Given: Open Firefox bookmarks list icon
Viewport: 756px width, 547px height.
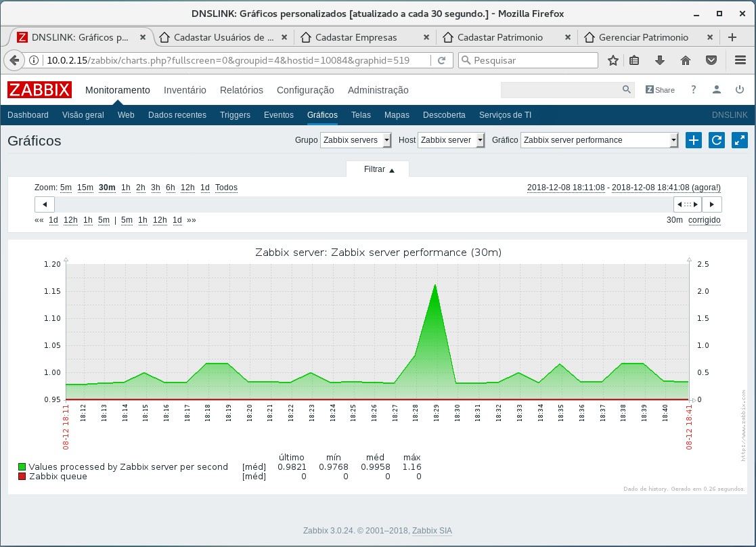Looking at the screenshot, I should (x=634, y=60).
